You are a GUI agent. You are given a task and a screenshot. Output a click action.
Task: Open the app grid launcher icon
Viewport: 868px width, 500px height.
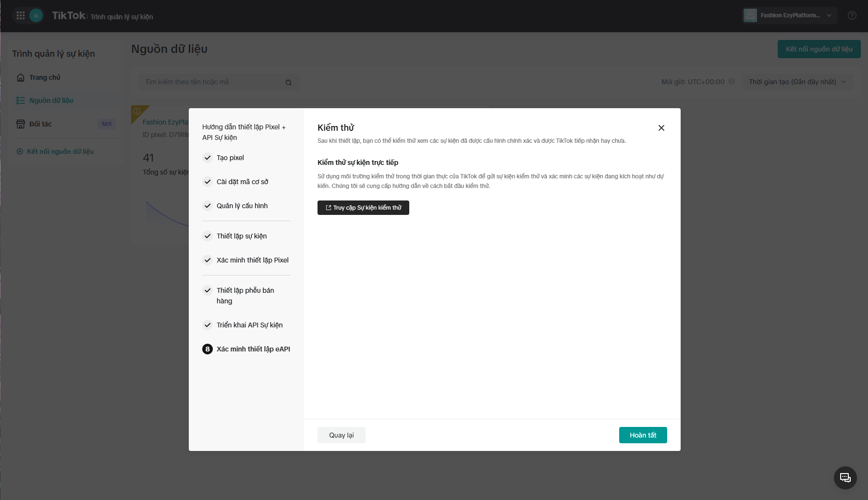click(21, 15)
